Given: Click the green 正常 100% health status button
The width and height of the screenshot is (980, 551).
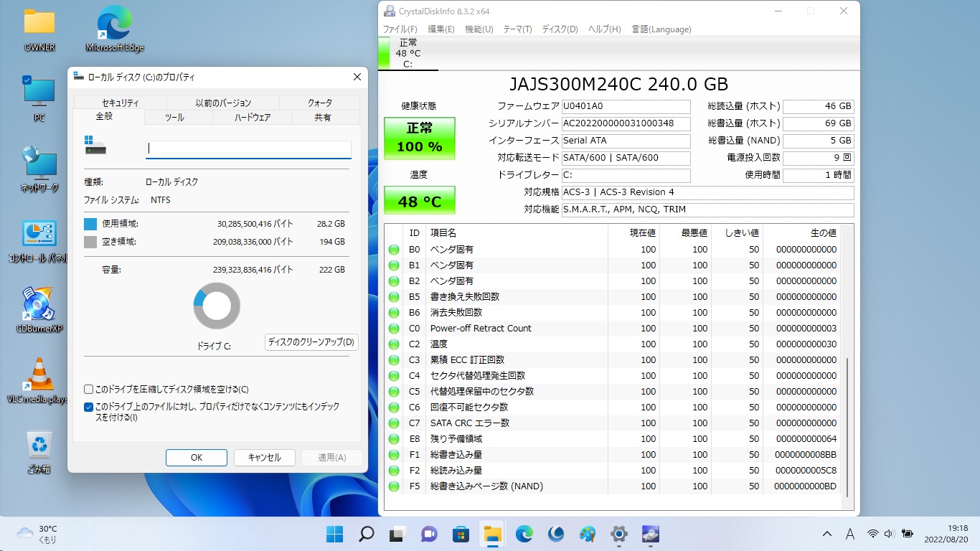Looking at the screenshot, I should [x=420, y=138].
